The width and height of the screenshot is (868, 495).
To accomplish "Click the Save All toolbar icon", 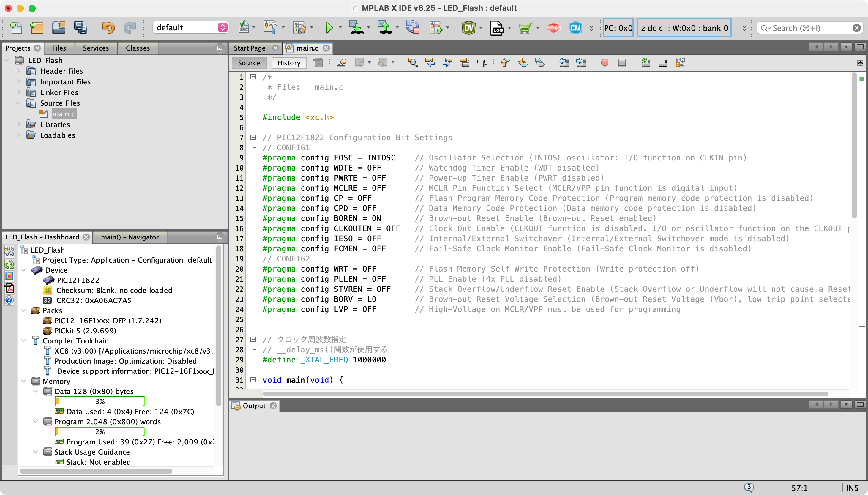I will click(x=81, y=28).
